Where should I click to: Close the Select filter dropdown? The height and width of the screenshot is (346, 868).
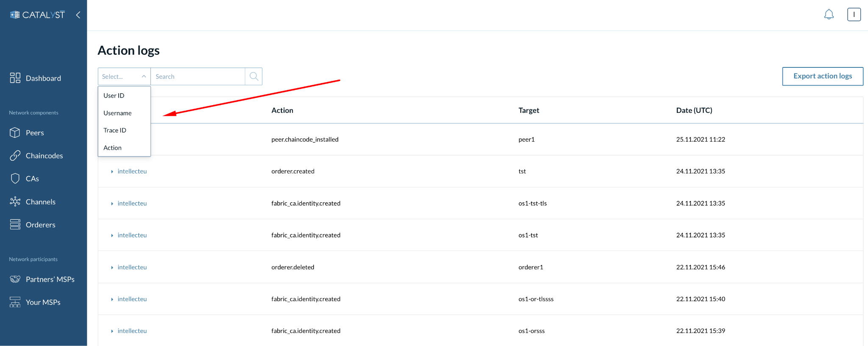(143, 76)
